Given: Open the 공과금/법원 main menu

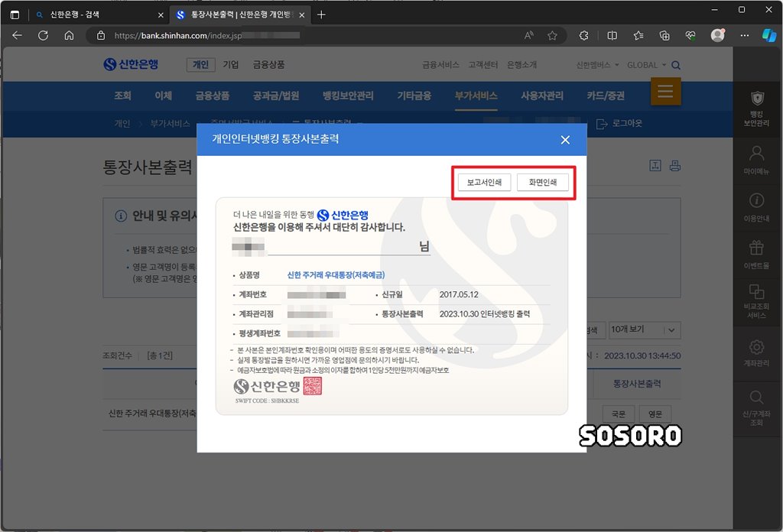Looking at the screenshot, I should [276, 96].
